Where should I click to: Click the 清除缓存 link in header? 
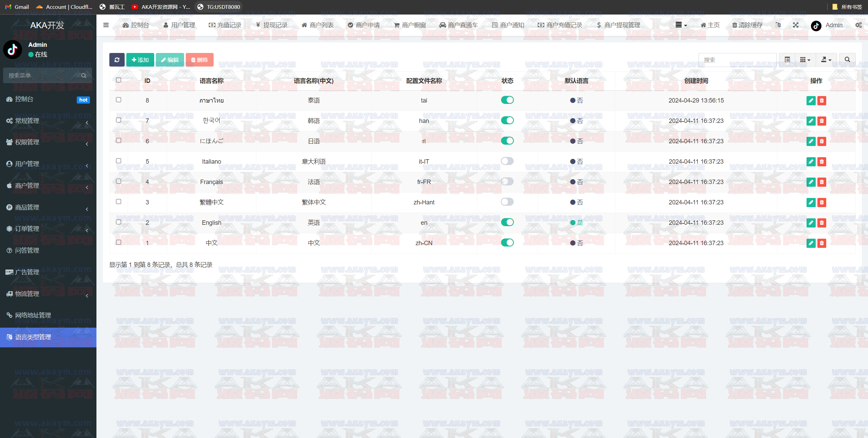coord(747,25)
